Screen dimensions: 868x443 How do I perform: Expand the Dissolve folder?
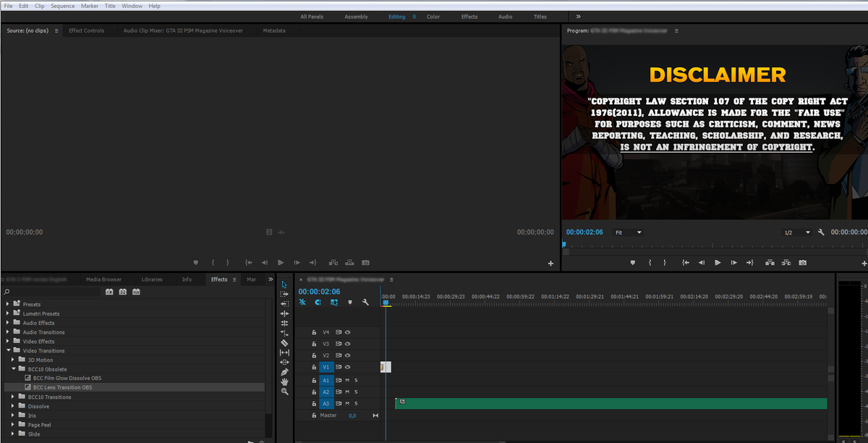coord(13,407)
